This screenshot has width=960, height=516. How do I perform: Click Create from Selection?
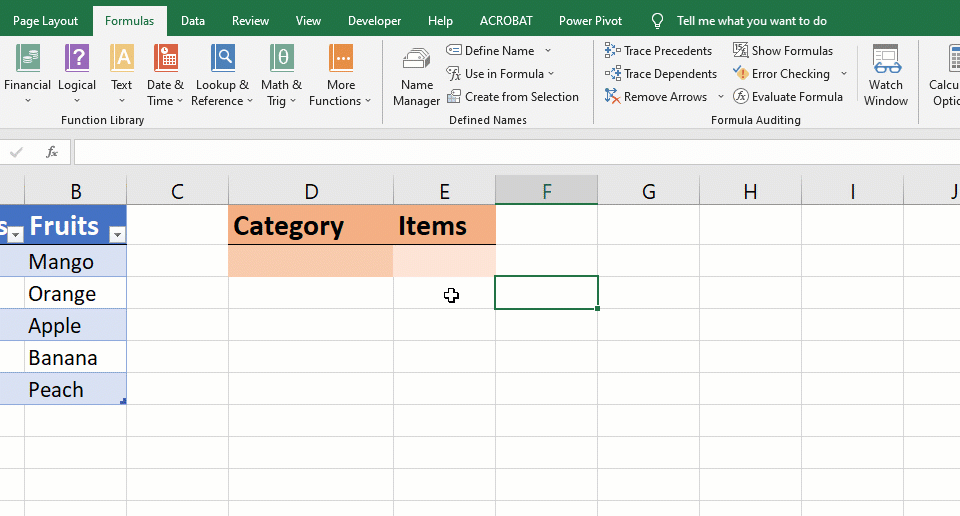513,97
